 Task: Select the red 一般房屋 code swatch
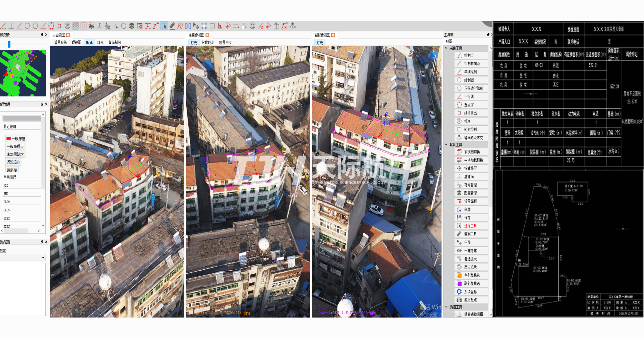(8, 139)
